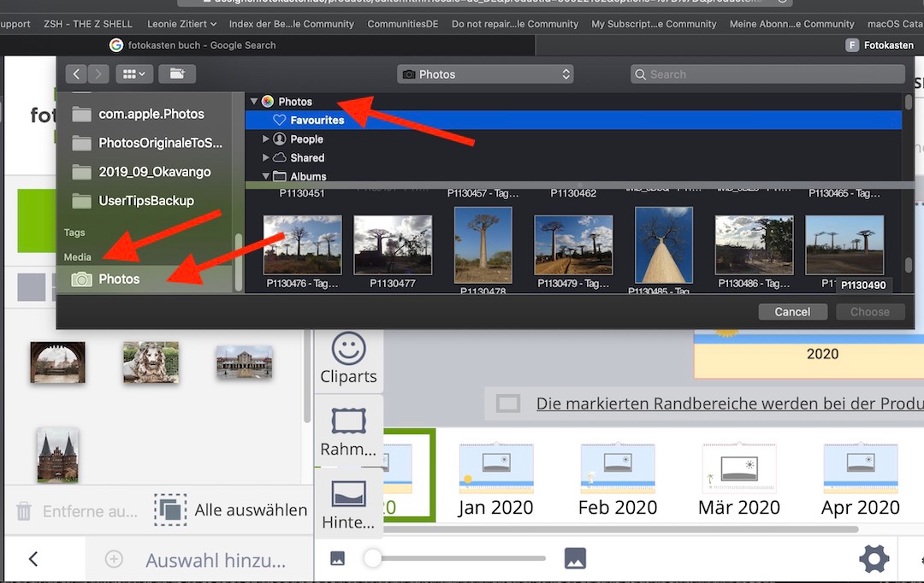
Task: Click the large image zoom icon
Action: coord(576,559)
